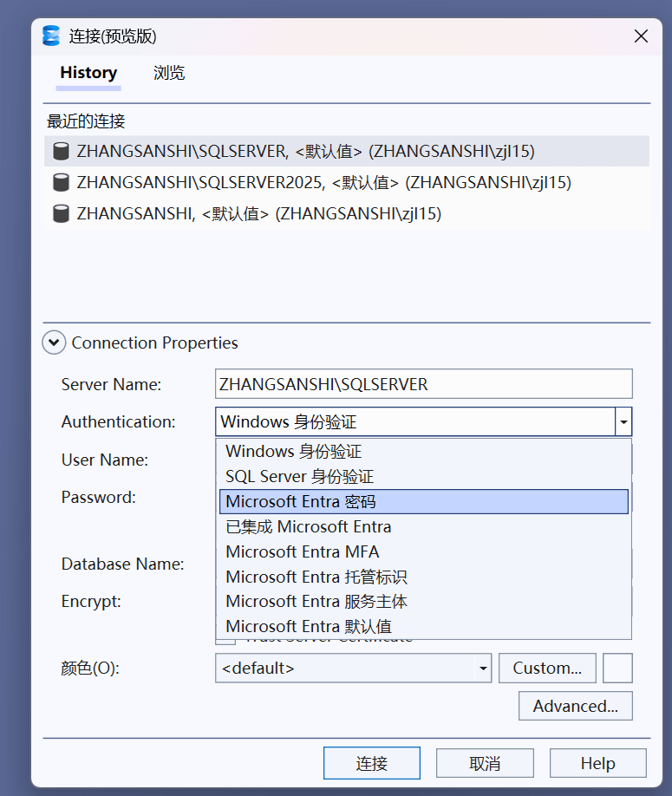Collapse the Connection Properties section

pyautogui.click(x=54, y=343)
